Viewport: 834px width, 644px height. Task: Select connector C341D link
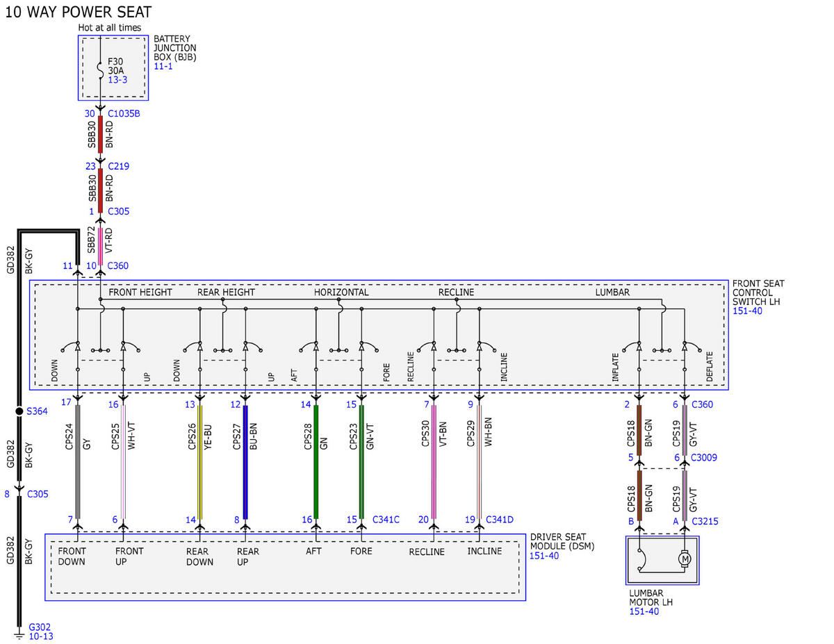tap(500, 519)
